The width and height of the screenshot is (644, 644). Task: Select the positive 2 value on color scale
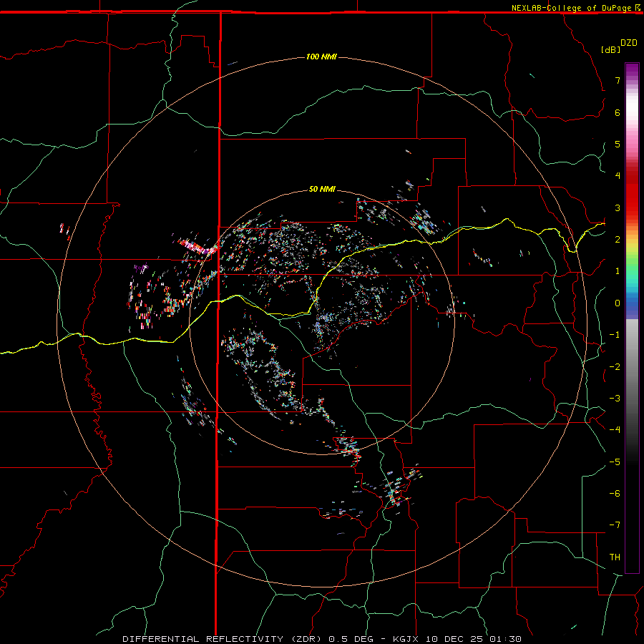point(618,240)
